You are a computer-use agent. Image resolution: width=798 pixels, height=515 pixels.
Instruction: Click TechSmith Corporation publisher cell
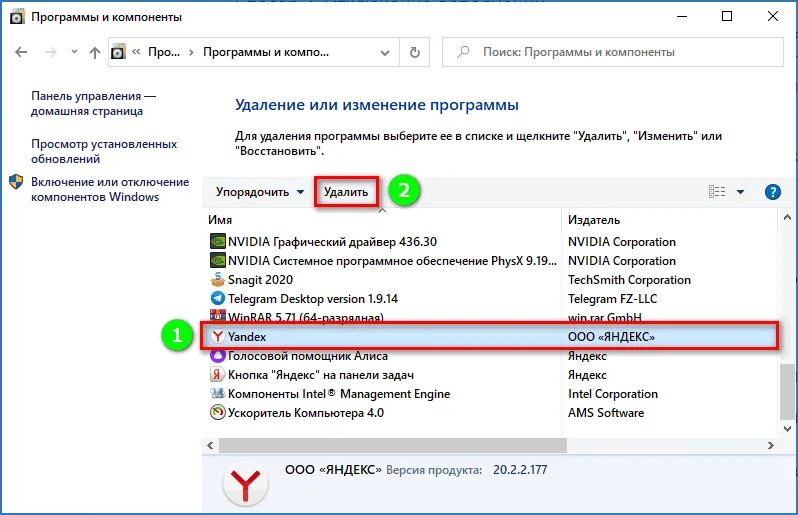point(629,280)
